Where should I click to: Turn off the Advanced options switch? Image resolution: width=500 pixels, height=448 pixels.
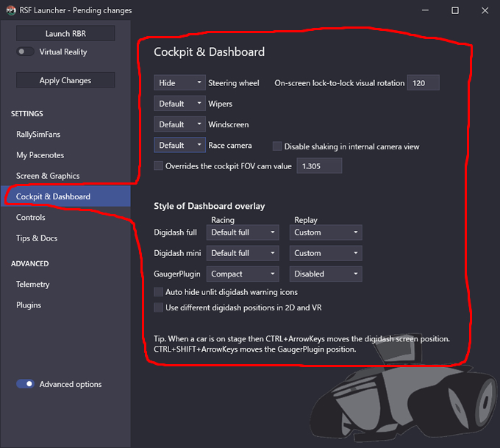point(25,383)
